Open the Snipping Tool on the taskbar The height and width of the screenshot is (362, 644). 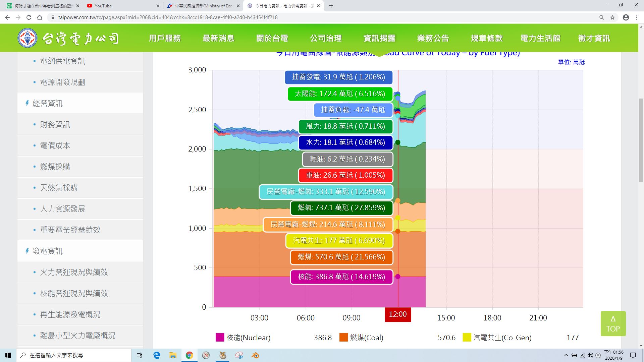pyautogui.click(x=239, y=355)
